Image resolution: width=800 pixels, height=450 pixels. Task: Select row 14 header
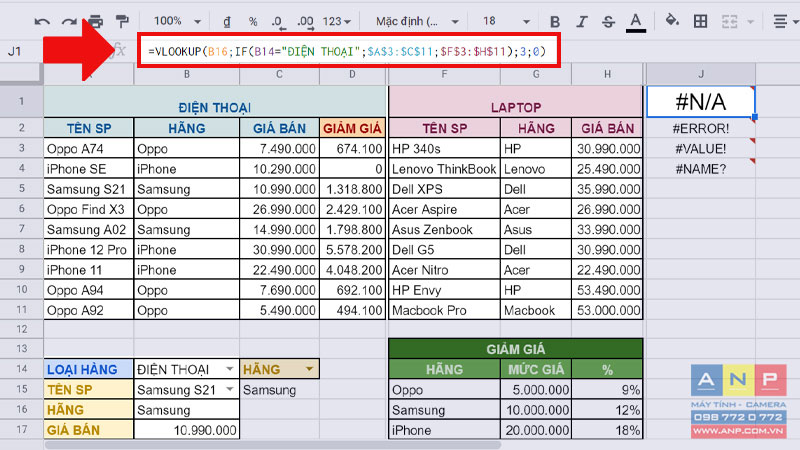[x=21, y=369]
